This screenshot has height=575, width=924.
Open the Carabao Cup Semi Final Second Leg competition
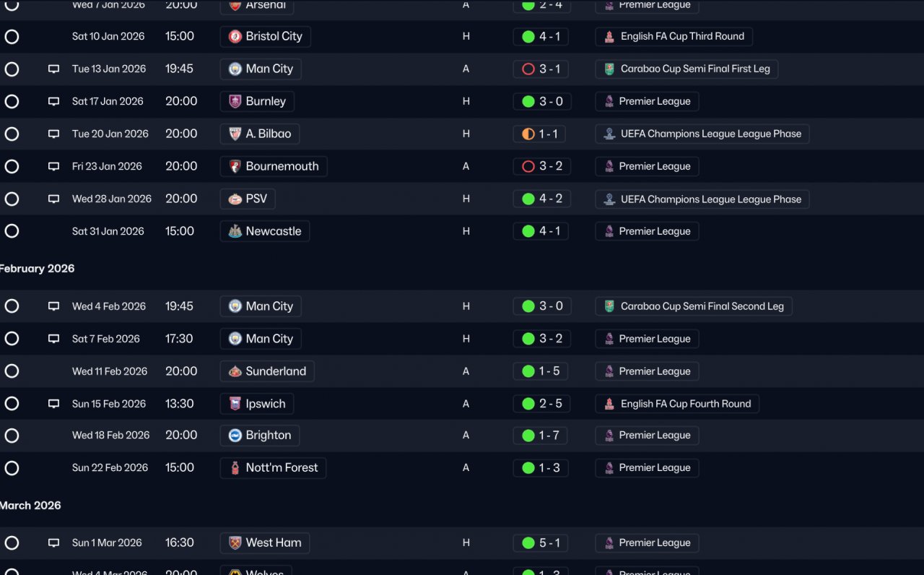[x=694, y=306]
